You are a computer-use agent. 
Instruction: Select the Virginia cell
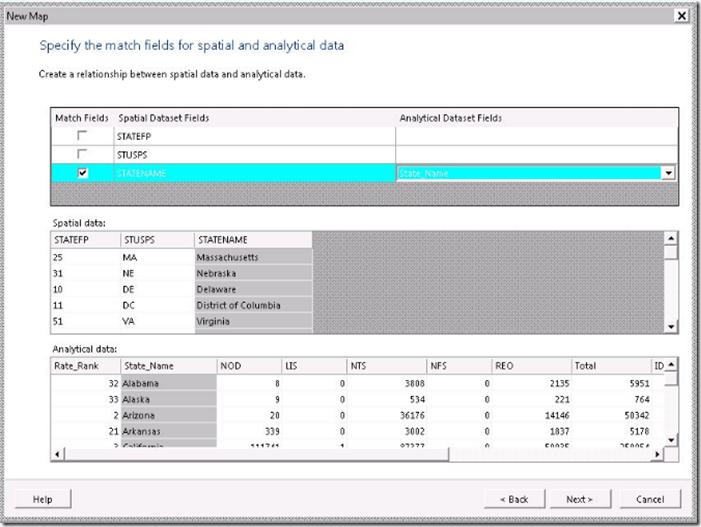click(x=253, y=322)
